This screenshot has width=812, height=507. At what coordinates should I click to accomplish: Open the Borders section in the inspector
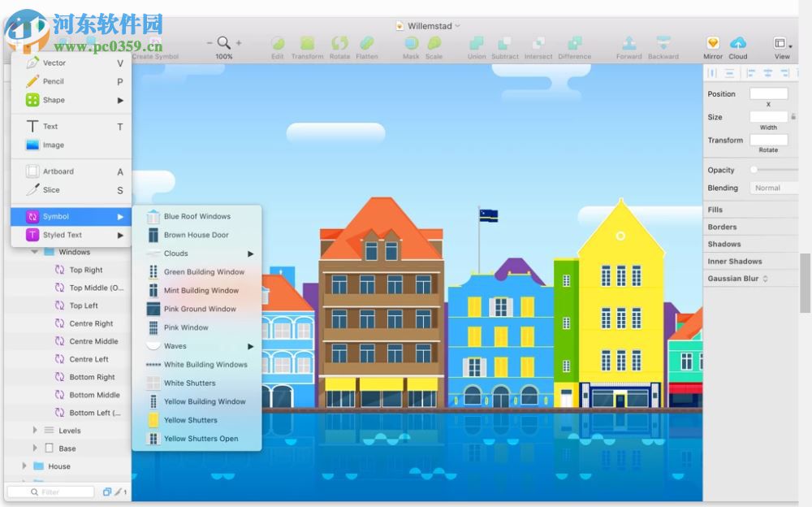coord(723,227)
